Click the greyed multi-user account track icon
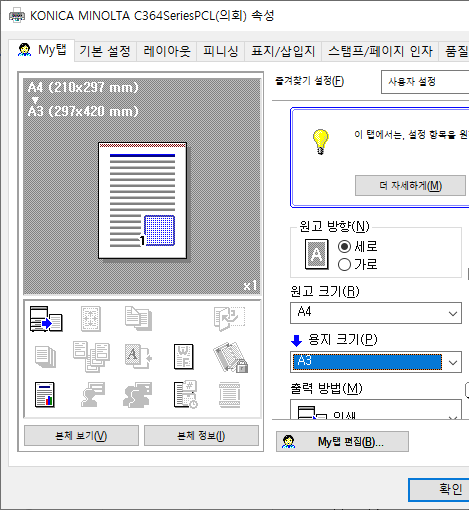Screen dimensions: 469x510 point(137,395)
